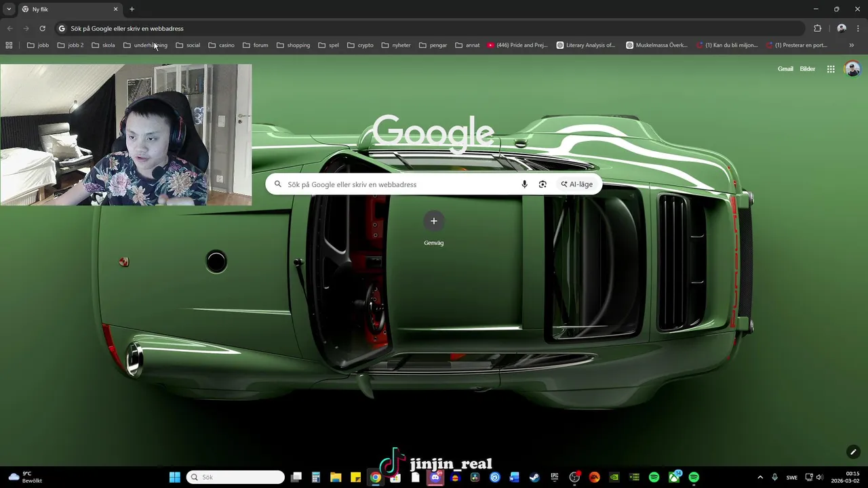Select the Ny flik browser tab

[70, 9]
